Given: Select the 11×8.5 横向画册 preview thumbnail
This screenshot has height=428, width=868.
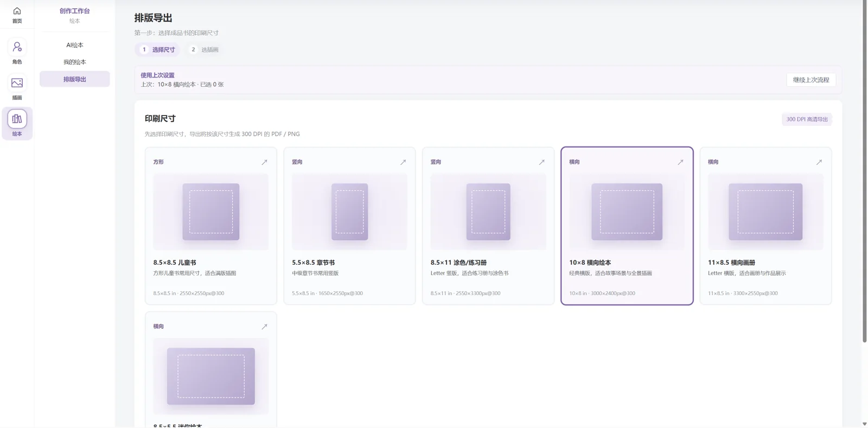Looking at the screenshot, I should (x=765, y=212).
